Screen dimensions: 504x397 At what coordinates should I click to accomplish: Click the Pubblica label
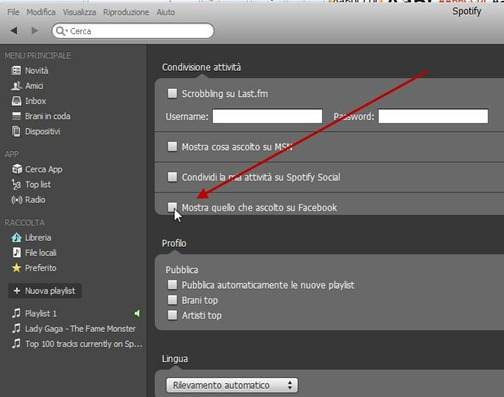pyautogui.click(x=182, y=270)
